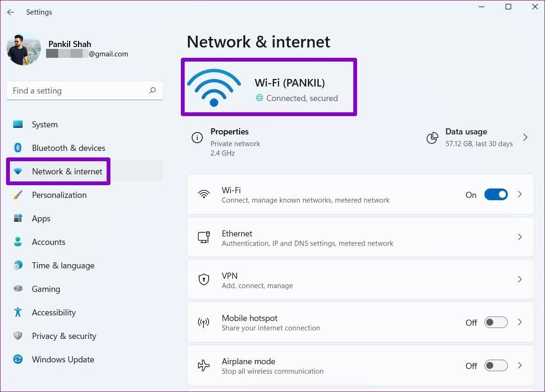The height and width of the screenshot is (392, 545).
Task: Open Gaming settings via Xbox icon
Action: pos(18,289)
